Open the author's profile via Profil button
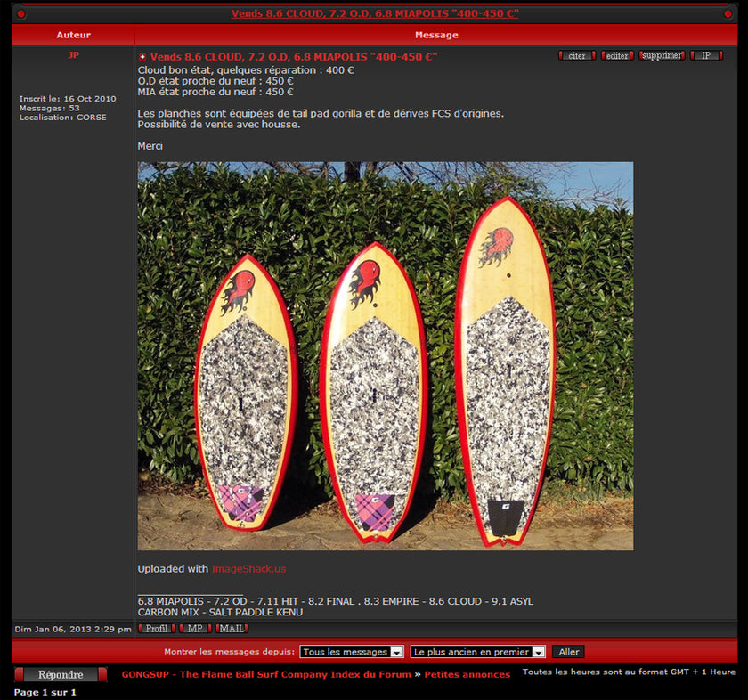 click(x=157, y=629)
